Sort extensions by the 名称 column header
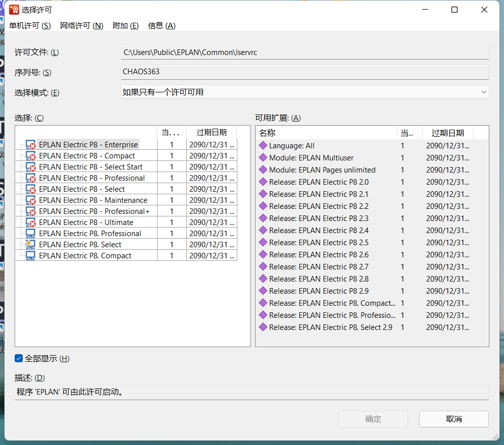 coord(326,133)
